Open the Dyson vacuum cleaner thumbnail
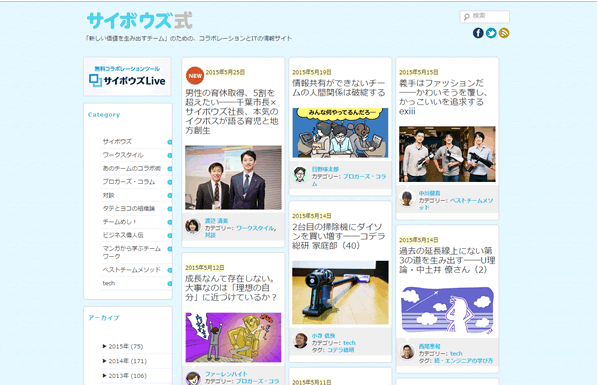598x385 pixels. [340, 293]
